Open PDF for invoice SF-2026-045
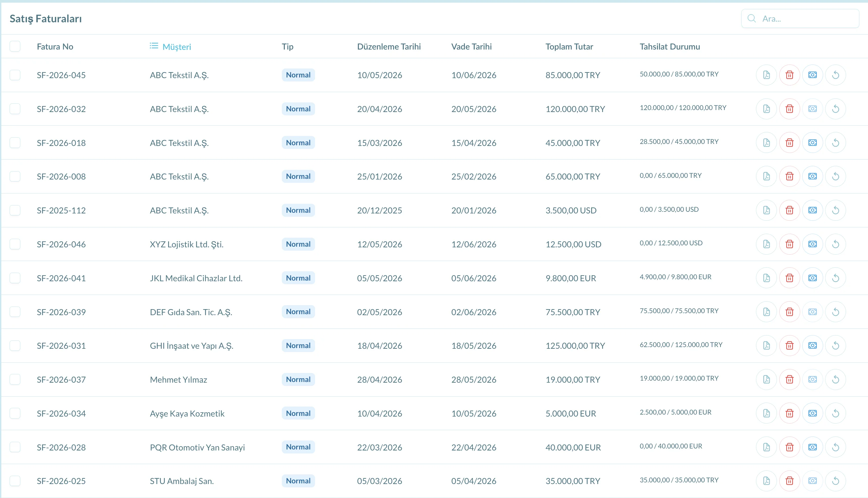The height and width of the screenshot is (498, 868). 766,75
